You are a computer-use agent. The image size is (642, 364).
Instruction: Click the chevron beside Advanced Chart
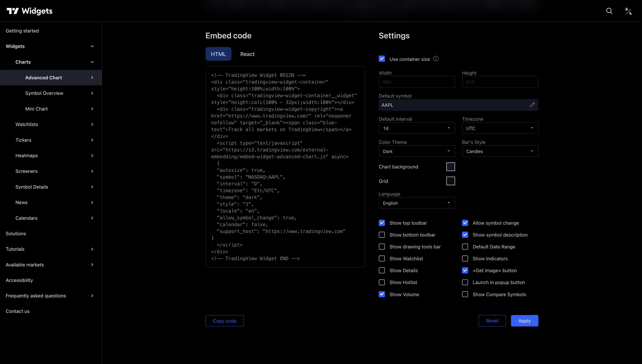tap(92, 77)
